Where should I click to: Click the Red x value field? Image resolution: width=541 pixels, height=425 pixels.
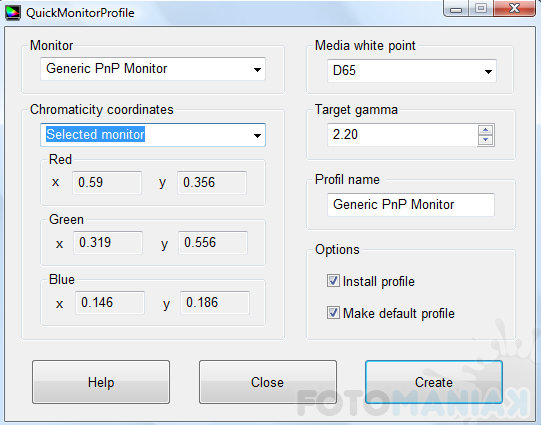tap(107, 182)
